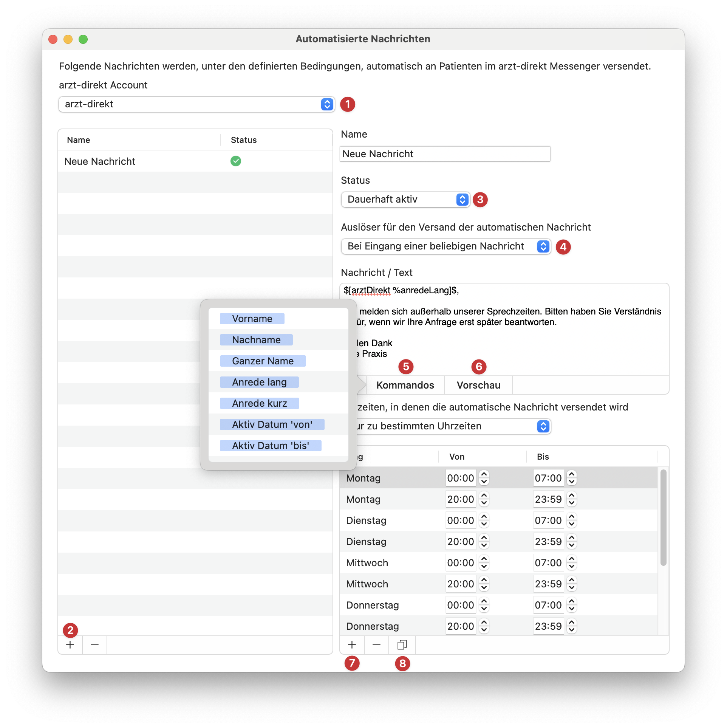Close the Automatisierte Nachrichten window
The width and height of the screenshot is (727, 728).
click(x=53, y=39)
